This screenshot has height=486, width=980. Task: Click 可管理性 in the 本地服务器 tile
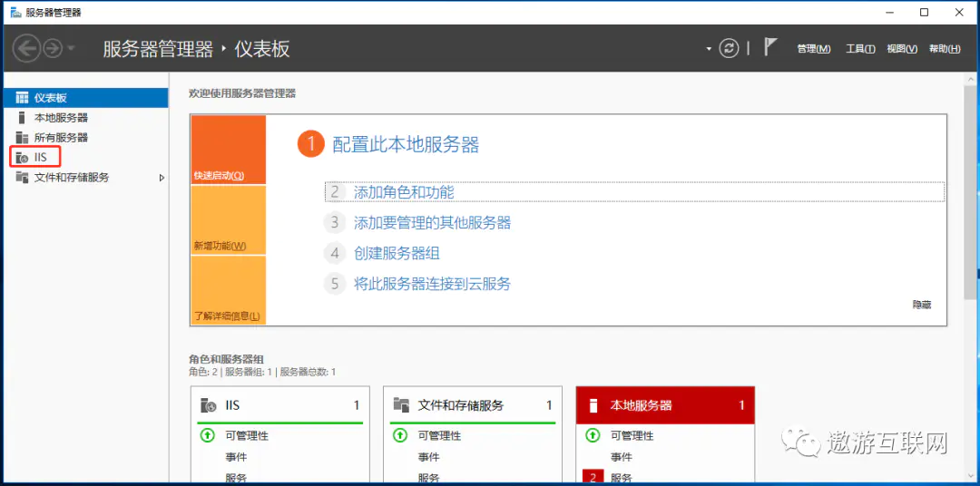click(x=632, y=436)
